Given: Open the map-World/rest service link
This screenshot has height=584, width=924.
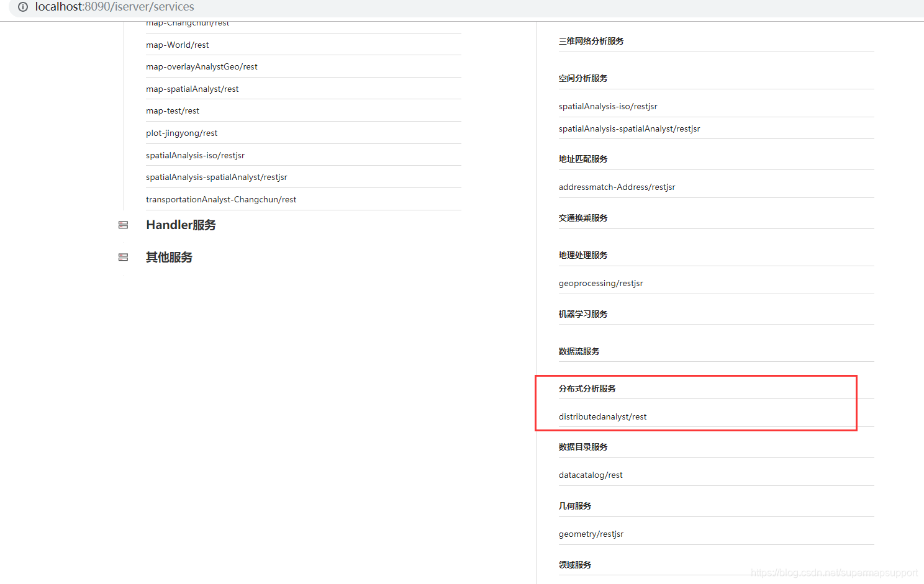Looking at the screenshot, I should pos(177,45).
